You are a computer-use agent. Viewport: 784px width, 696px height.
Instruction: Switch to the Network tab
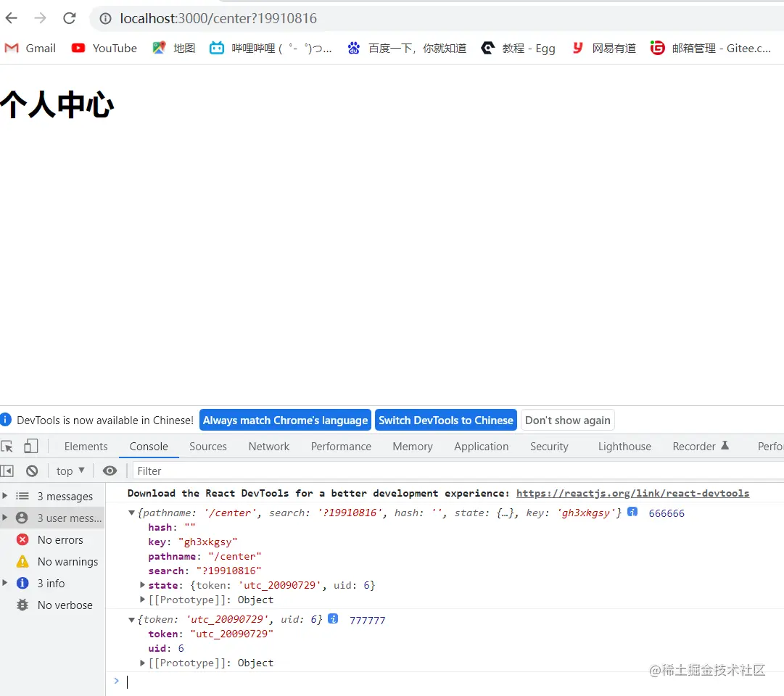pos(269,446)
